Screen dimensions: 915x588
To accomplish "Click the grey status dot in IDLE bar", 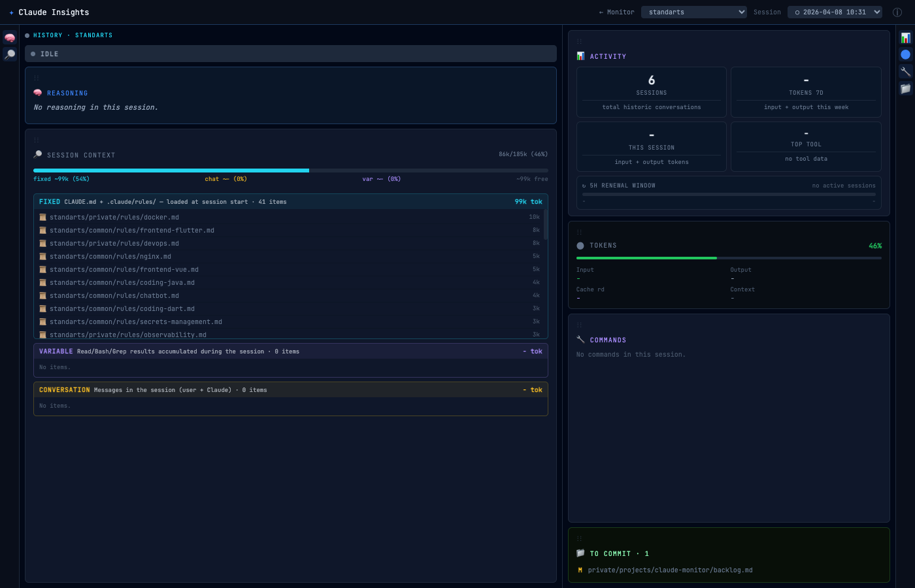I will 33,54.
